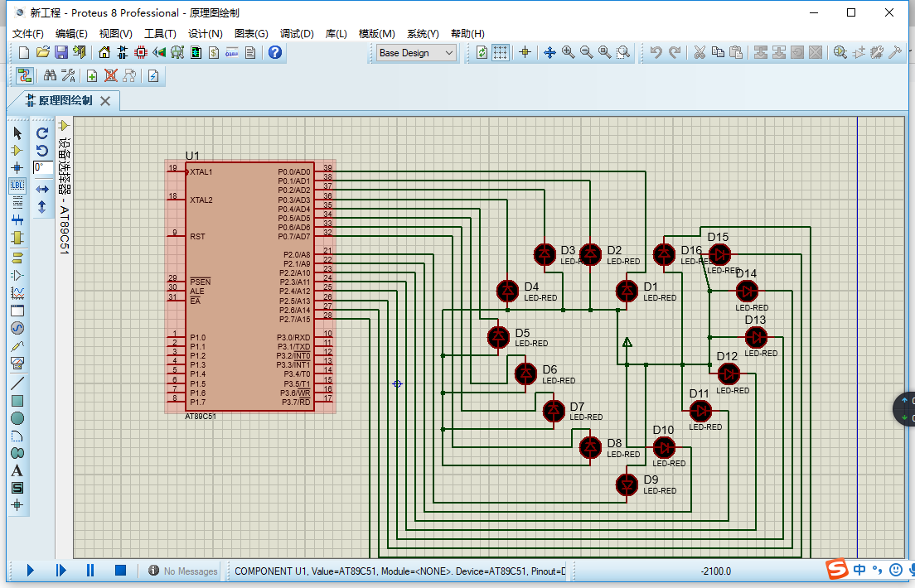Viewport: 915px width, 588px height.
Task: Select the 2D text tool (letter A)
Action: [x=17, y=470]
